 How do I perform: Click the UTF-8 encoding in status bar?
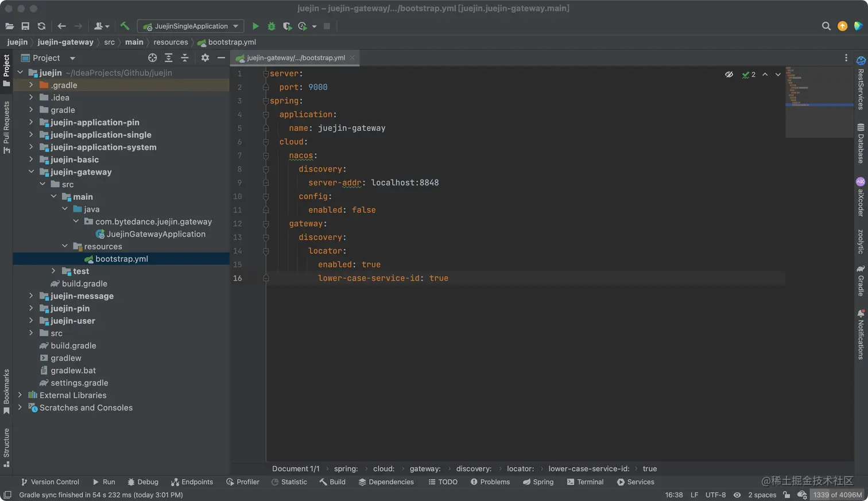click(x=715, y=495)
